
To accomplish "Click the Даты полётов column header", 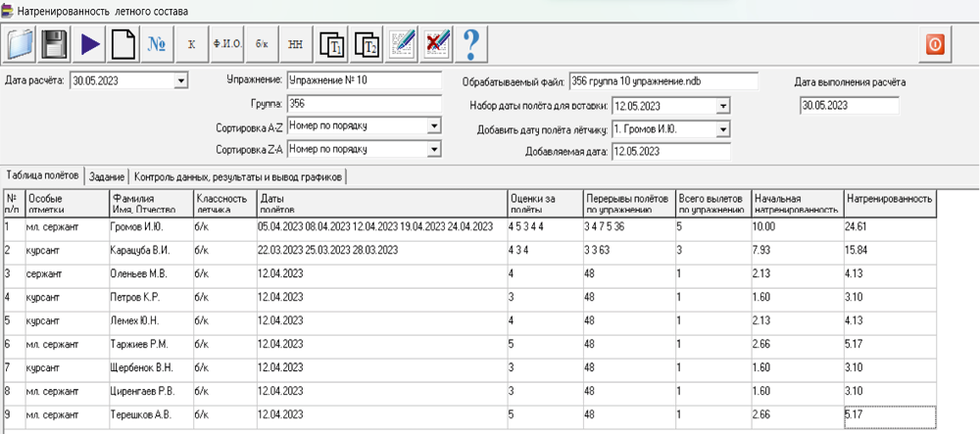I will [x=381, y=204].
